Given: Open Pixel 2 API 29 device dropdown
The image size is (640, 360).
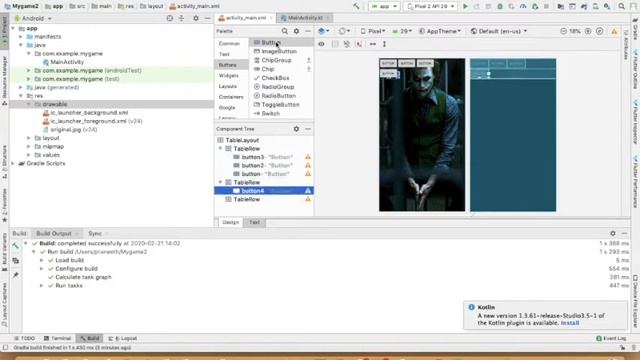Looking at the screenshot, I should [431, 6].
